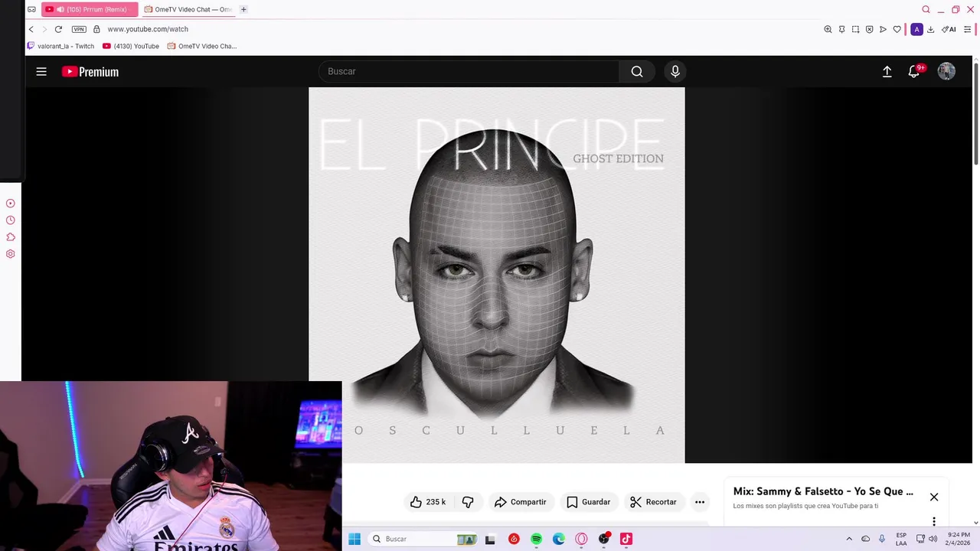Open Opera GX from the taskbar
Screen dimensions: 980x551
pyautogui.click(x=581, y=539)
